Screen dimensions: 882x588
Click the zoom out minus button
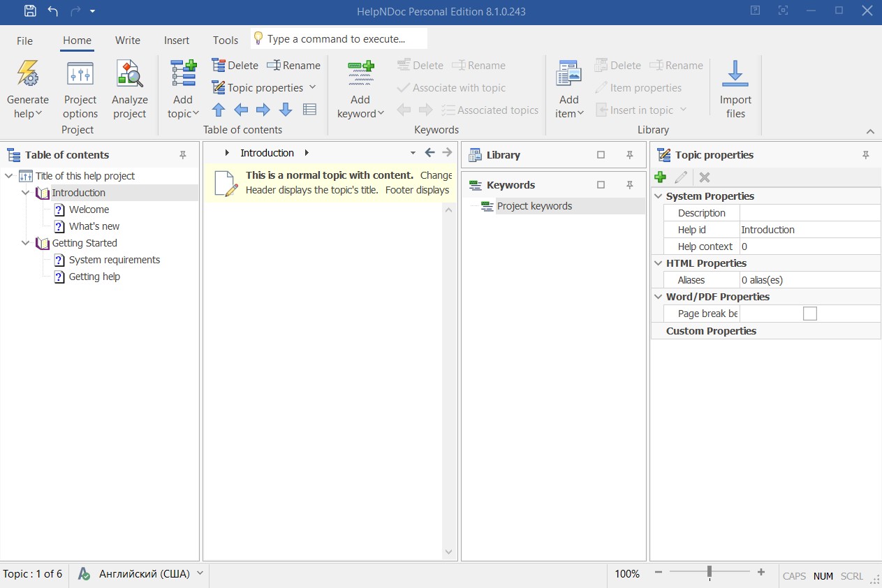pos(658,573)
